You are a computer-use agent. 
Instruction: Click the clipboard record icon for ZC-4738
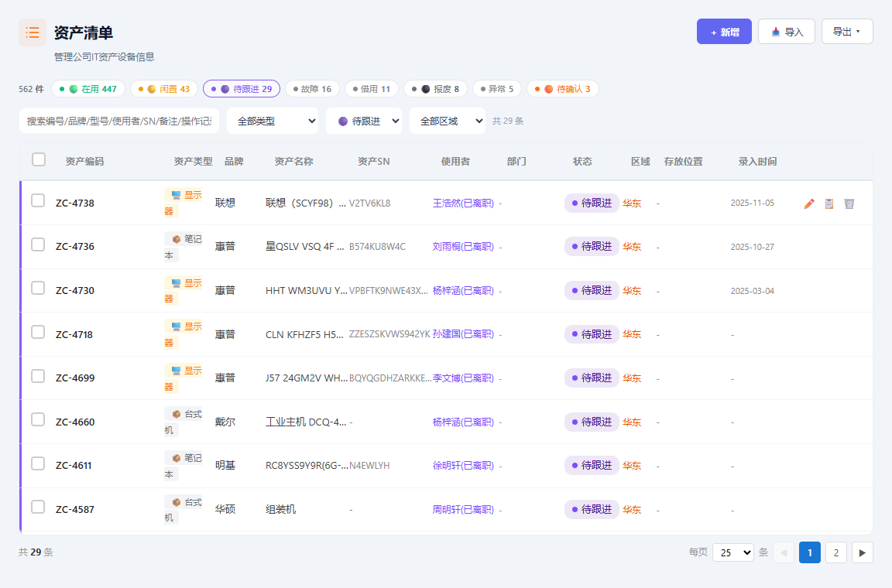pos(829,203)
